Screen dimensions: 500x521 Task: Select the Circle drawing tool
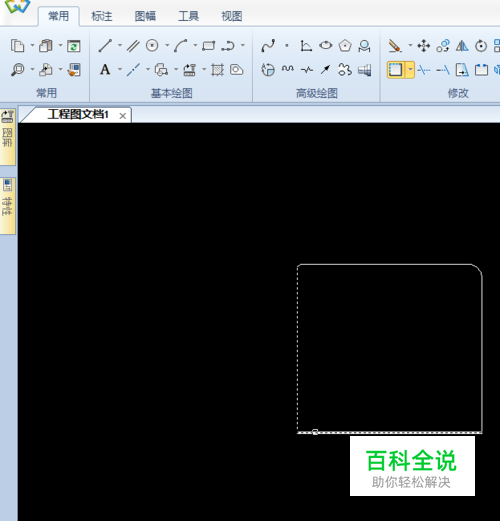152,45
